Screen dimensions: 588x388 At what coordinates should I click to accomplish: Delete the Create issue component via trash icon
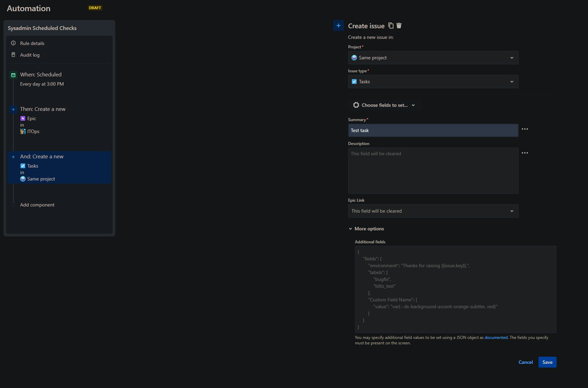(399, 25)
